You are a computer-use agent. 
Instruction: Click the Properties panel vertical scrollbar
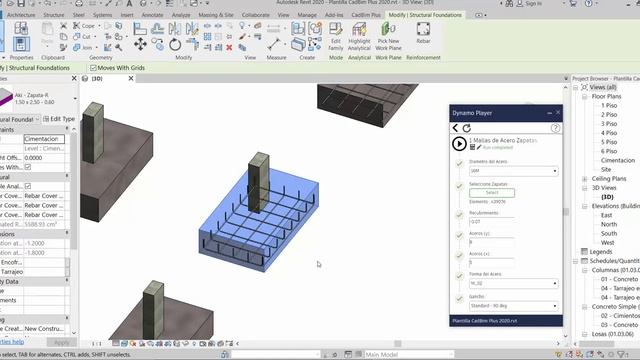coord(74,190)
